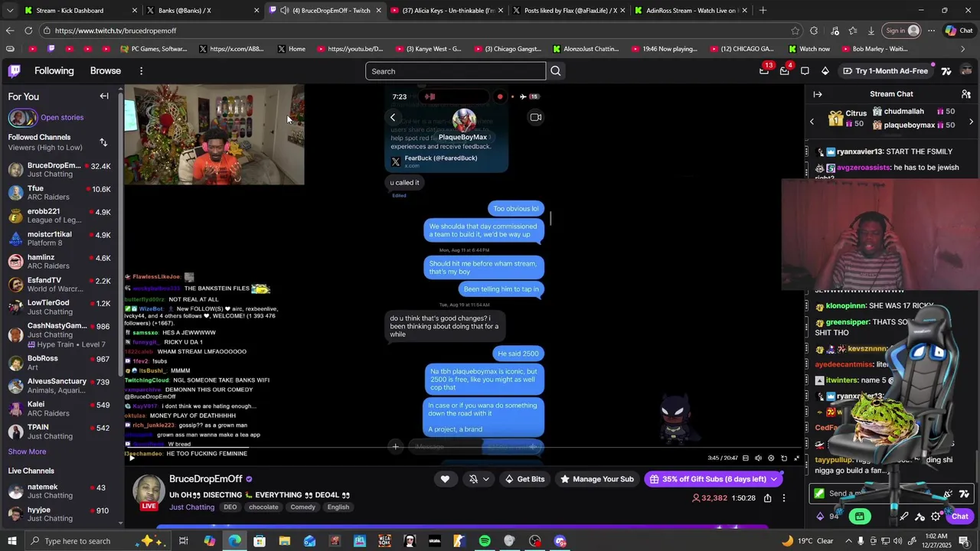Expand the bookmarks bar overflow chevron

click(962, 49)
